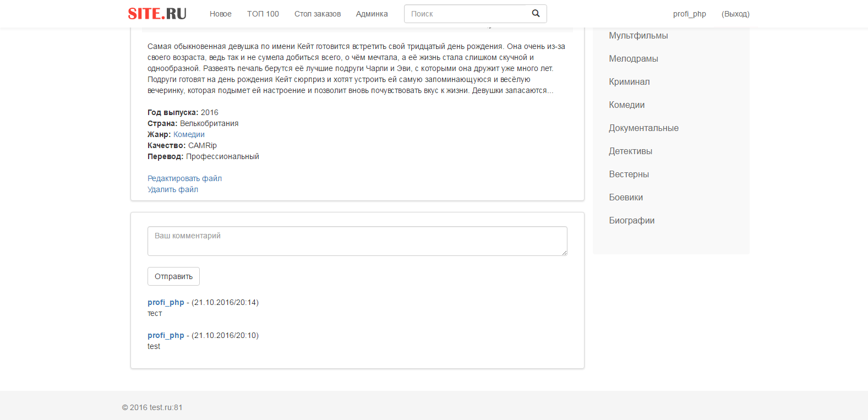Screen dimensions: 868x420
Task: Click the comment date 21.10.2016/20:10
Action: [225, 335]
